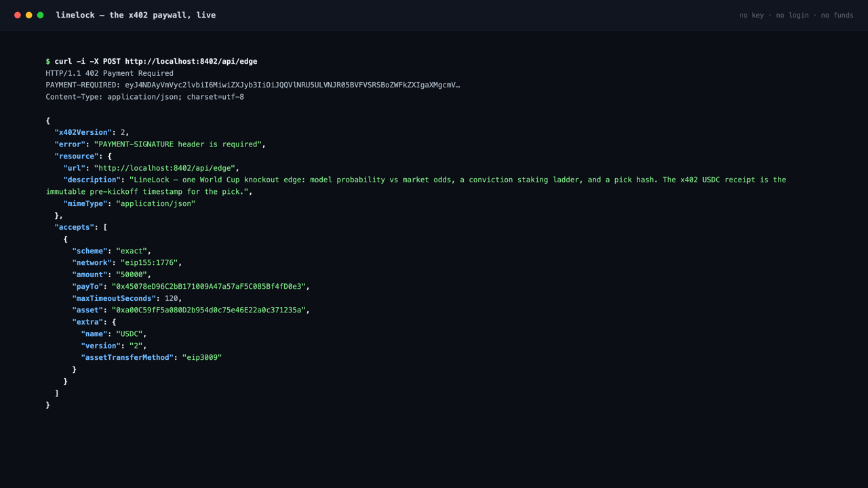Click the 'Content-Type: application/json' header line

(x=144, y=97)
